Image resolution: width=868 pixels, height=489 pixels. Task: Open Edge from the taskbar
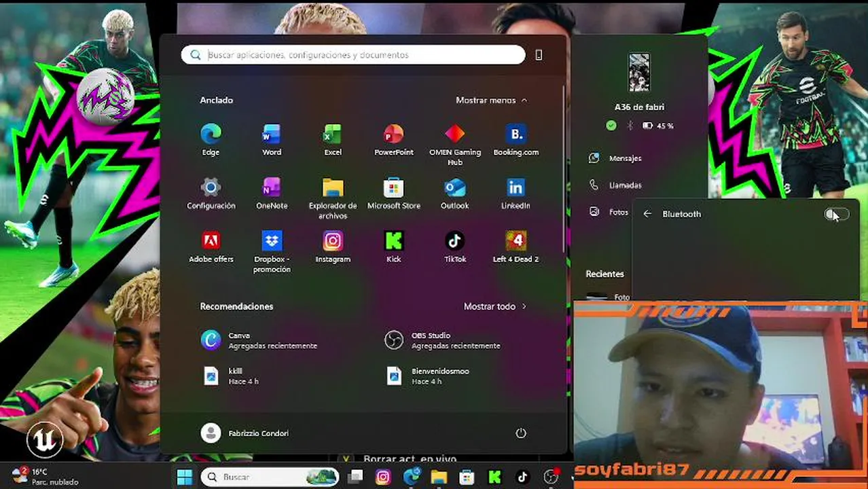[412, 477]
